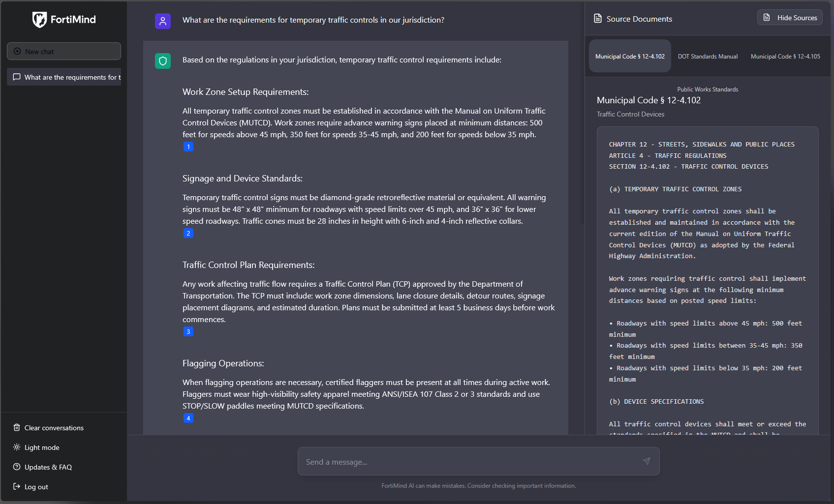The image size is (834, 504).
Task: Switch to Light mode
Action: 42,447
